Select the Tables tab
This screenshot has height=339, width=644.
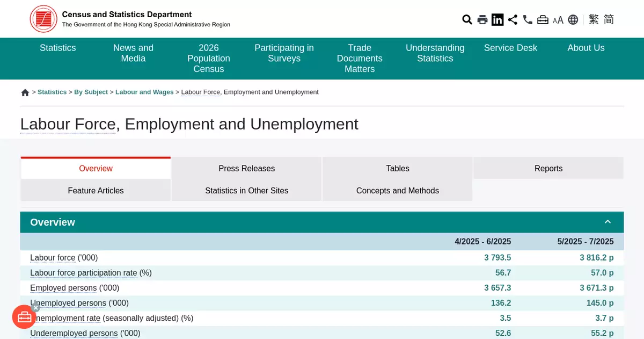point(397,169)
